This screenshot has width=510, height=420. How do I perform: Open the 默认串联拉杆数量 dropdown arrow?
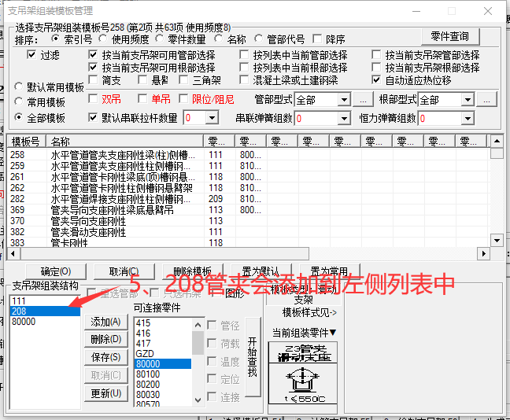[213, 118]
